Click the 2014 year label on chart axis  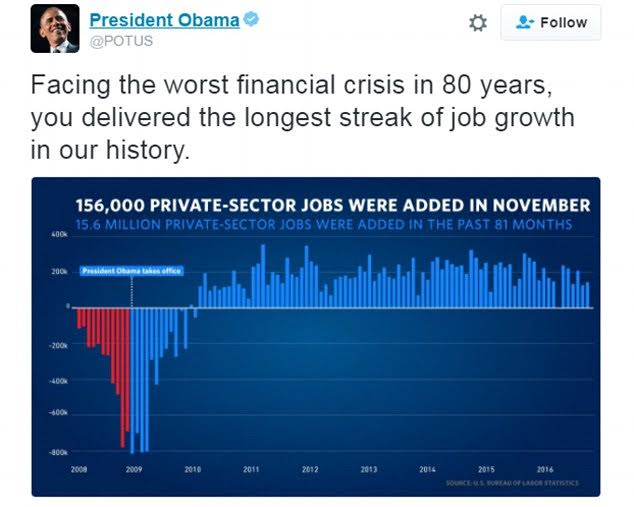click(427, 468)
